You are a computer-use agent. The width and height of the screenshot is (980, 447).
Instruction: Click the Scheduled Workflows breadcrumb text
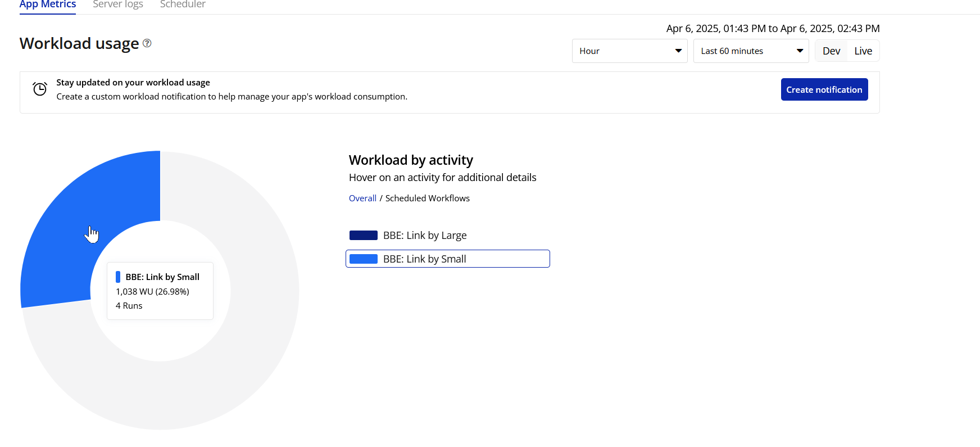(428, 198)
